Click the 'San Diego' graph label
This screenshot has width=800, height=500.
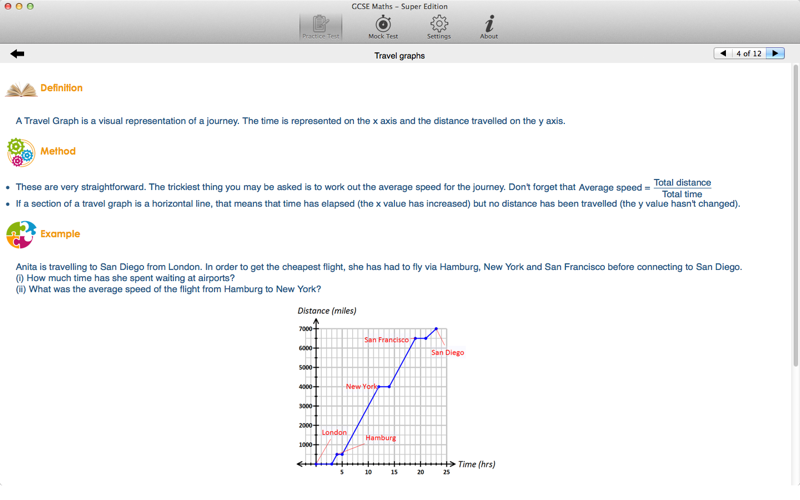(x=447, y=353)
